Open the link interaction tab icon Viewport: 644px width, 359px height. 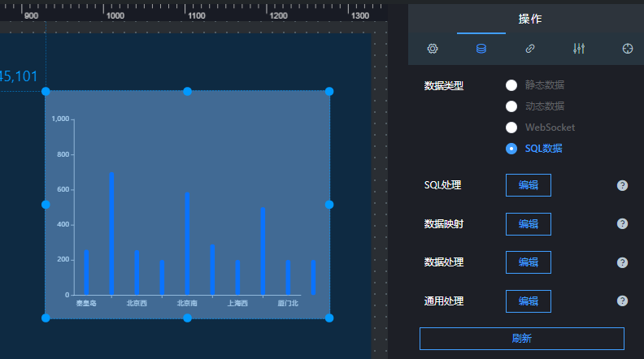point(530,49)
